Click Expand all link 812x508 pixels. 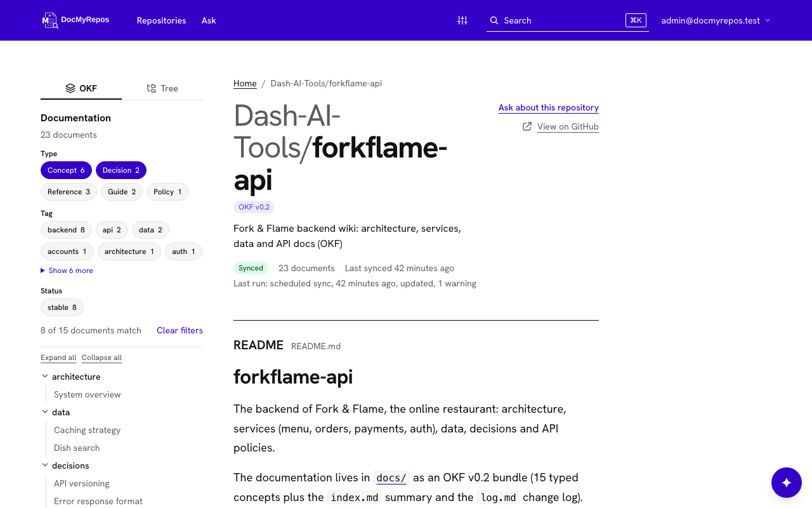click(x=58, y=358)
